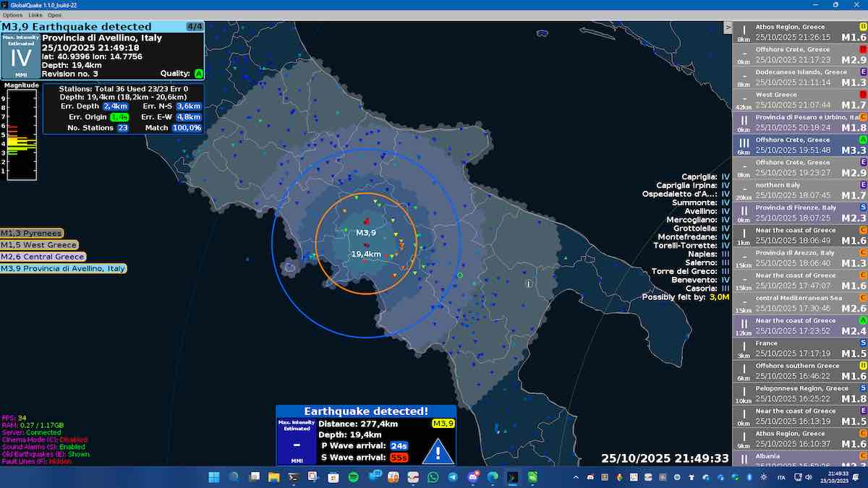
Task: Click the Windows Start button
Action: [x=213, y=477]
